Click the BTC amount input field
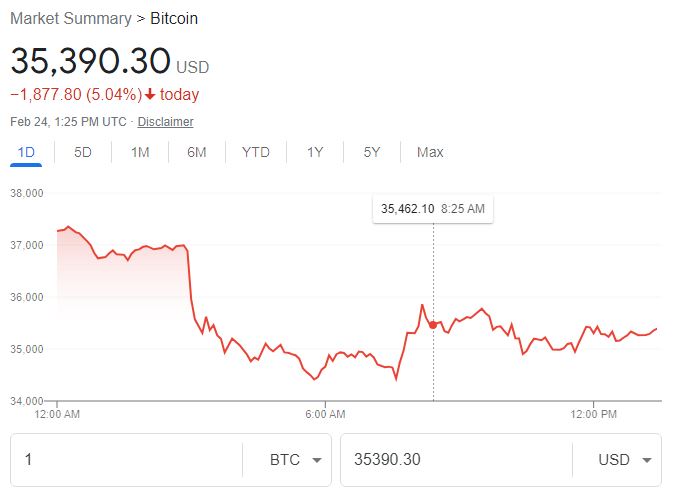Screen dimensions: 682x496 tap(125, 460)
